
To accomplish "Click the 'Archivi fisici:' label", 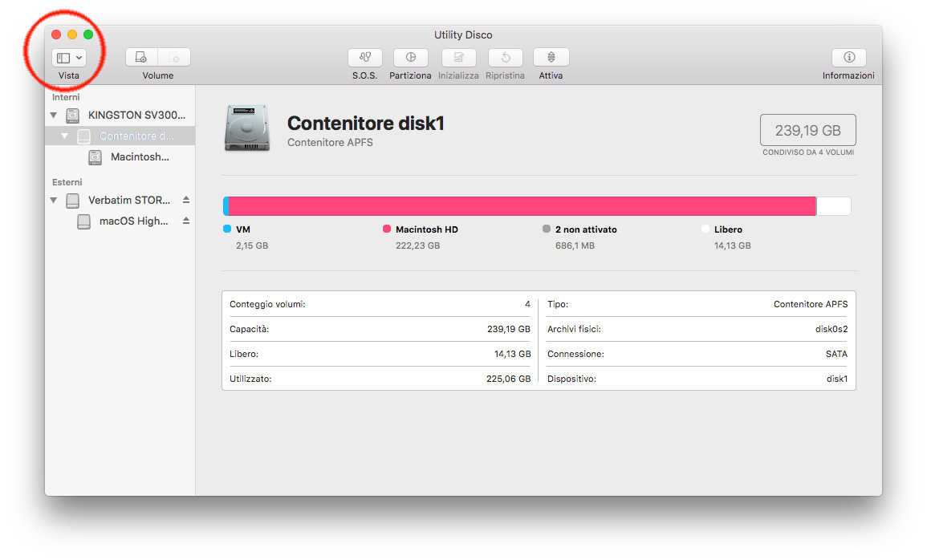I will pos(574,329).
